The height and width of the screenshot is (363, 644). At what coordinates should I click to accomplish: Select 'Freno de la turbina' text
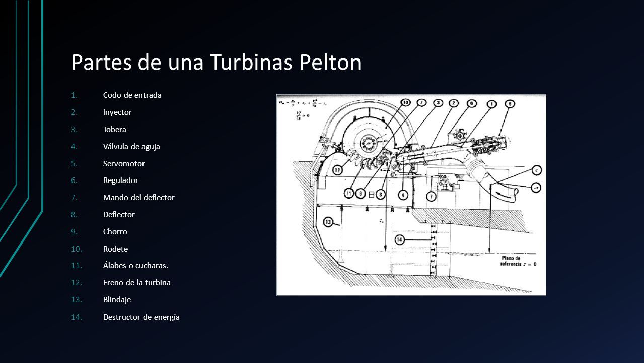pyautogui.click(x=137, y=283)
